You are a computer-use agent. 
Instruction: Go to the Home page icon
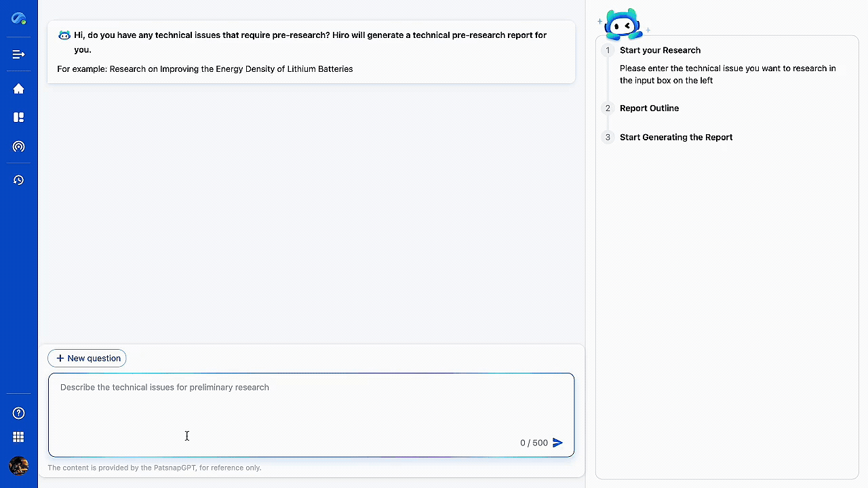tap(18, 89)
